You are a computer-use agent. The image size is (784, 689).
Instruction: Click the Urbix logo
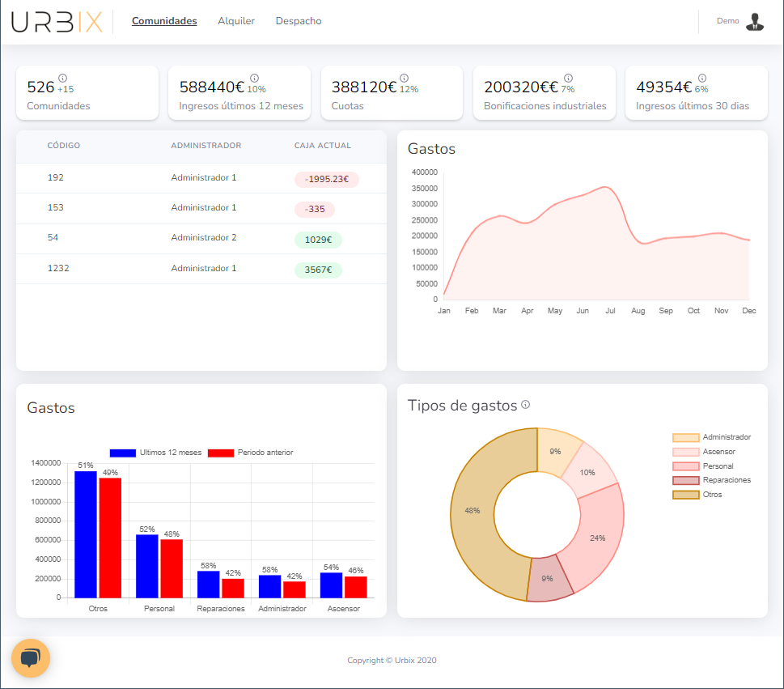57,22
